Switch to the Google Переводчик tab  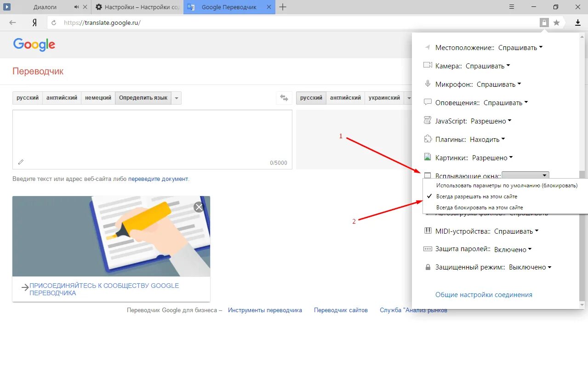(229, 7)
